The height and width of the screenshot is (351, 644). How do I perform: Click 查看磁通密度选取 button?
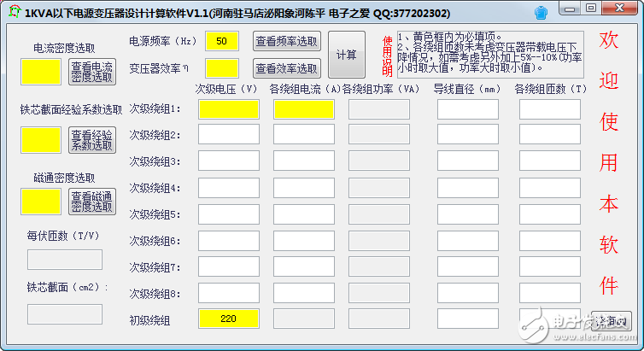tap(92, 202)
